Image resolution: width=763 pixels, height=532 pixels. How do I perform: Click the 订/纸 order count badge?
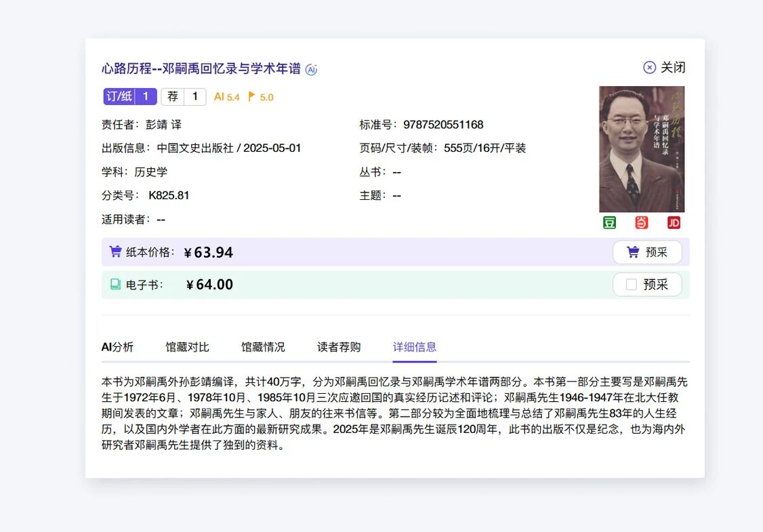point(130,97)
